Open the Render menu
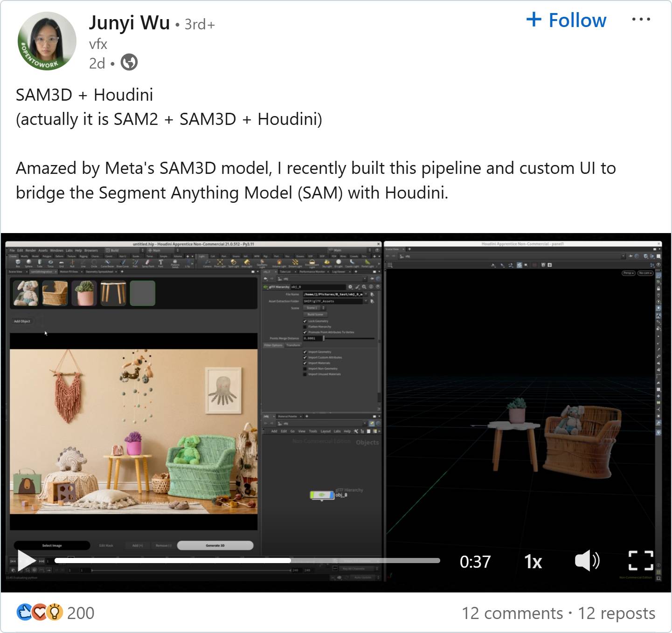The image size is (672, 633). 31,250
